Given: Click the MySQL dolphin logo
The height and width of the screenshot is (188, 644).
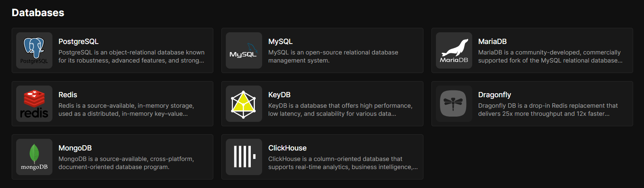Looking at the screenshot, I should 244,50.
